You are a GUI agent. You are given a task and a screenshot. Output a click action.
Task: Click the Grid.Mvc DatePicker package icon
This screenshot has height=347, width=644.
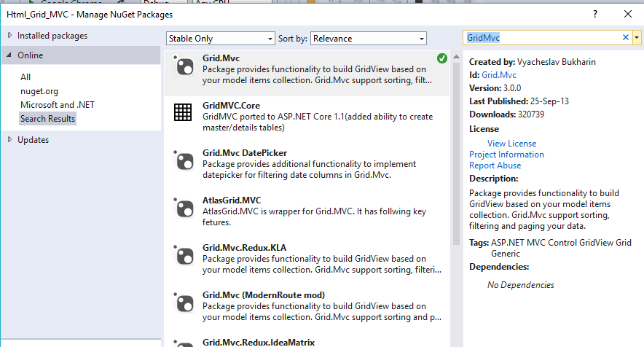[x=183, y=160]
